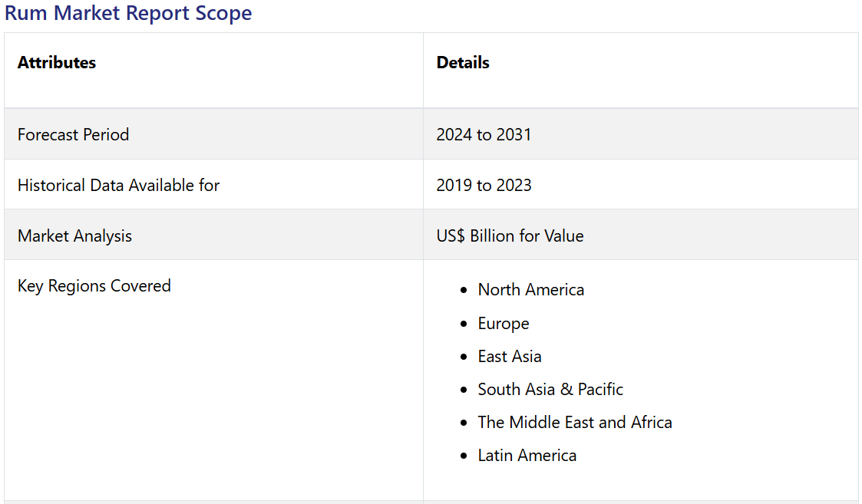Click the Key Regions Covered label

[94, 286]
